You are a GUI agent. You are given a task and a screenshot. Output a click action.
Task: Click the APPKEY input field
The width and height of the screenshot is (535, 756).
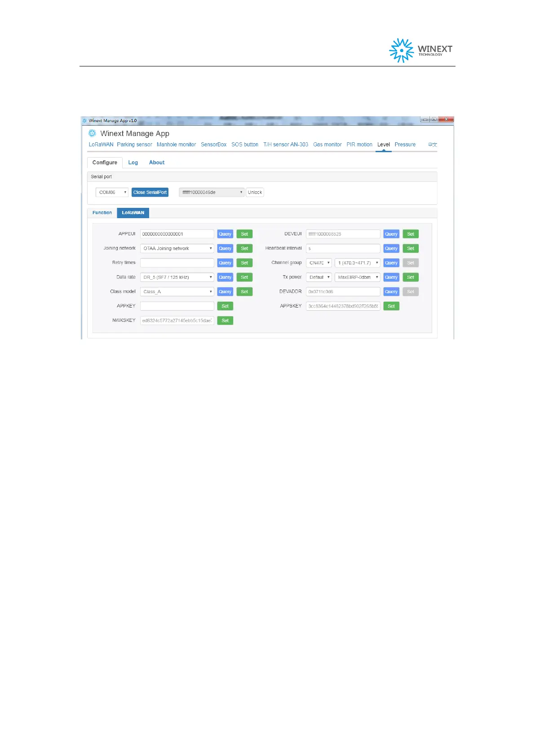tap(177, 306)
